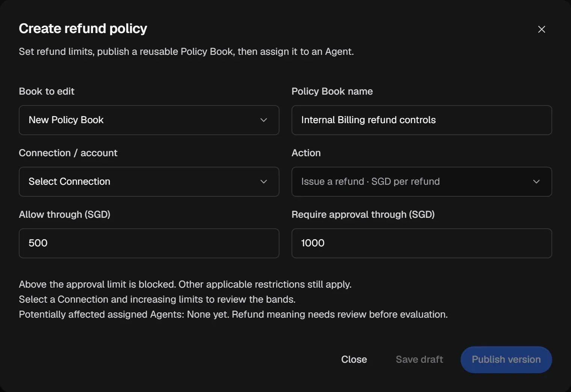Click the 'Connection / account' label
The width and height of the screenshot is (571, 392).
(x=68, y=153)
